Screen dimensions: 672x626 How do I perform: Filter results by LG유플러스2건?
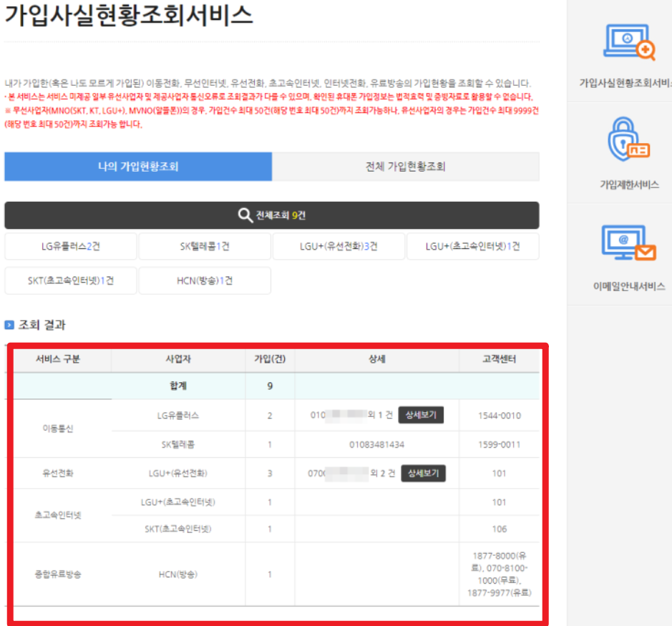69,247
